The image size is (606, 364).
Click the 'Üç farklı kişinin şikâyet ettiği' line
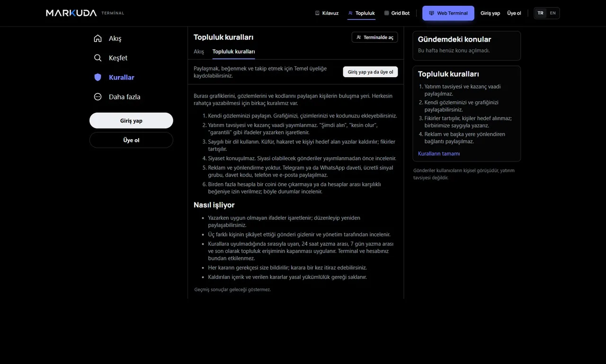(299, 234)
